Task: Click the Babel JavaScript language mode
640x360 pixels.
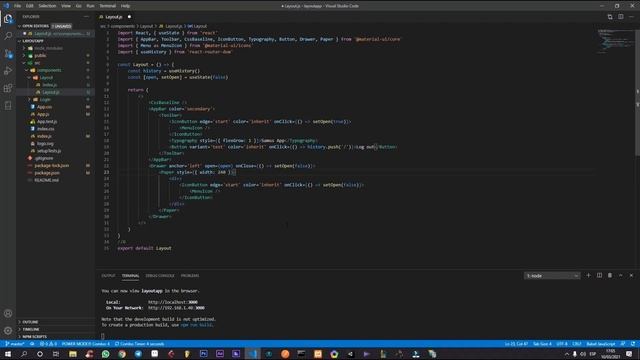Action: pyautogui.click(x=600, y=344)
